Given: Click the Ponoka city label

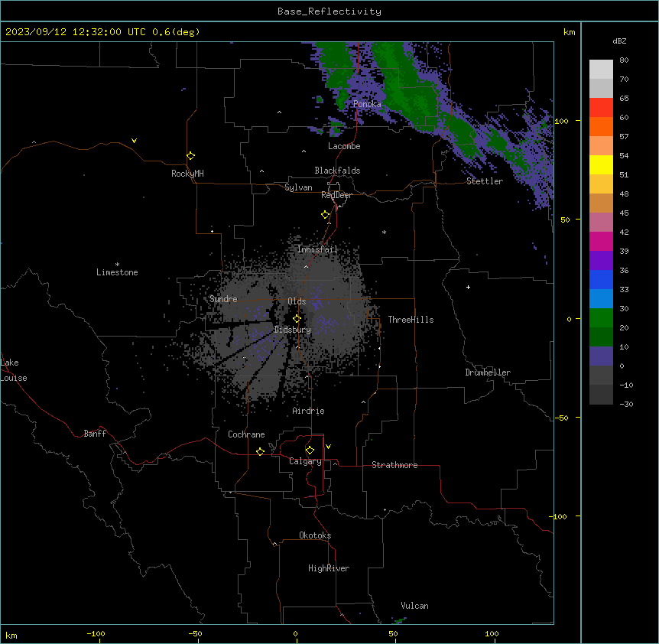Looking at the screenshot, I should tap(367, 104).
